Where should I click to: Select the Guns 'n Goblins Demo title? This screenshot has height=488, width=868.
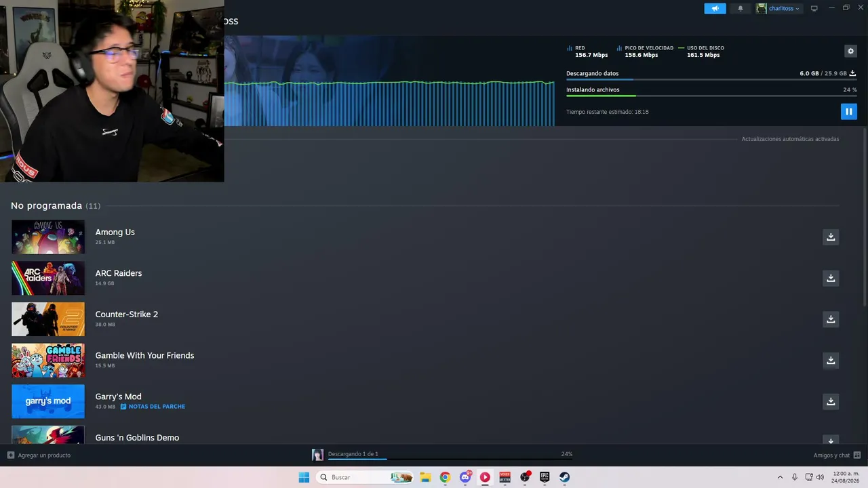click(138, 438)
